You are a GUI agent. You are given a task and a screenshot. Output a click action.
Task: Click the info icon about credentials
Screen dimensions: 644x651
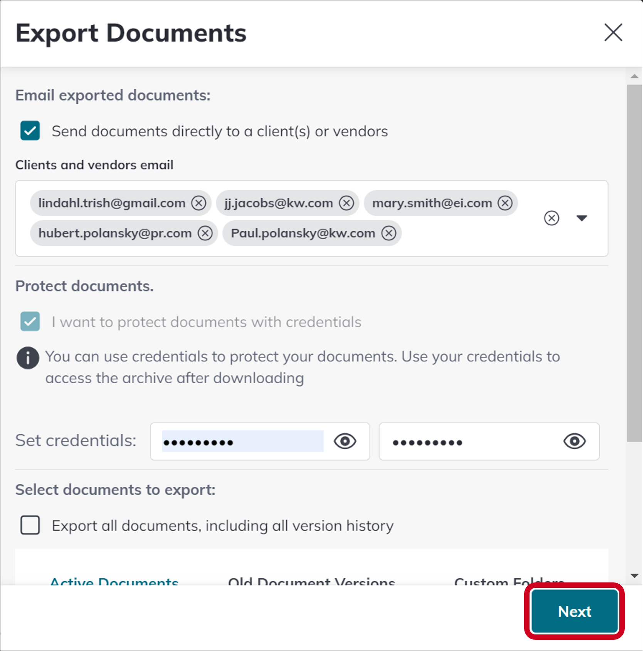[x=28, y=358]
